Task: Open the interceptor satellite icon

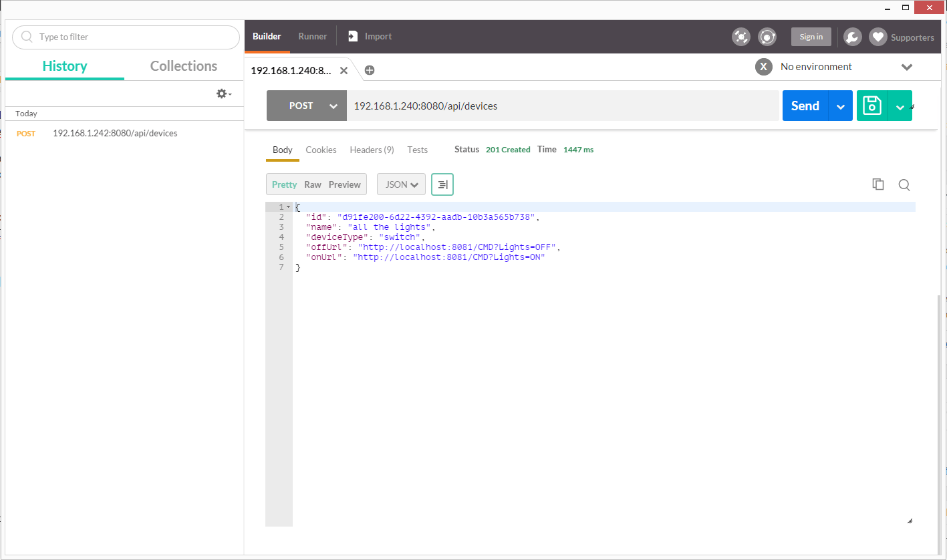Action: click(x=741, y=37)
